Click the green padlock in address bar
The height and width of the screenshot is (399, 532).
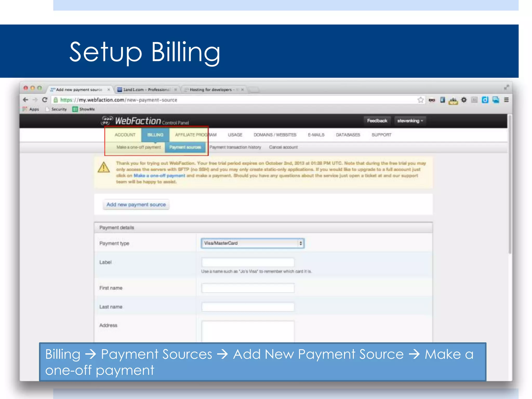tap(56, 100)
